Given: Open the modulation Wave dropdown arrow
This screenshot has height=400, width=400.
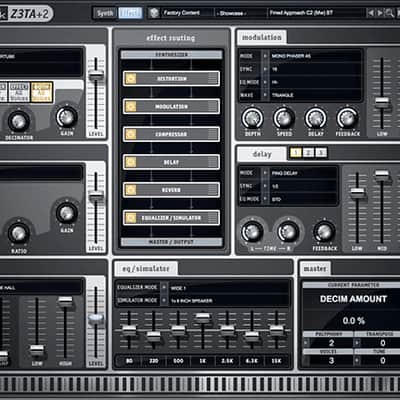Looking at the screenshot, I should click(265, 95).
